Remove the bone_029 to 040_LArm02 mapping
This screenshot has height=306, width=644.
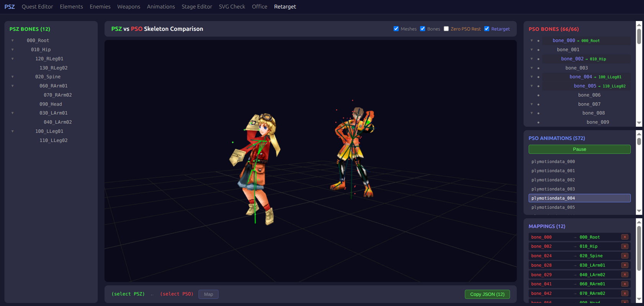coord(624,275)
